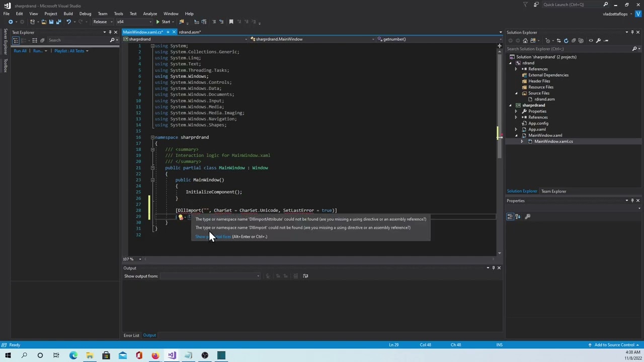Viewport: 644px width, 362px height.
Task: Click the Windows Start button
Action: coord(8,355)
